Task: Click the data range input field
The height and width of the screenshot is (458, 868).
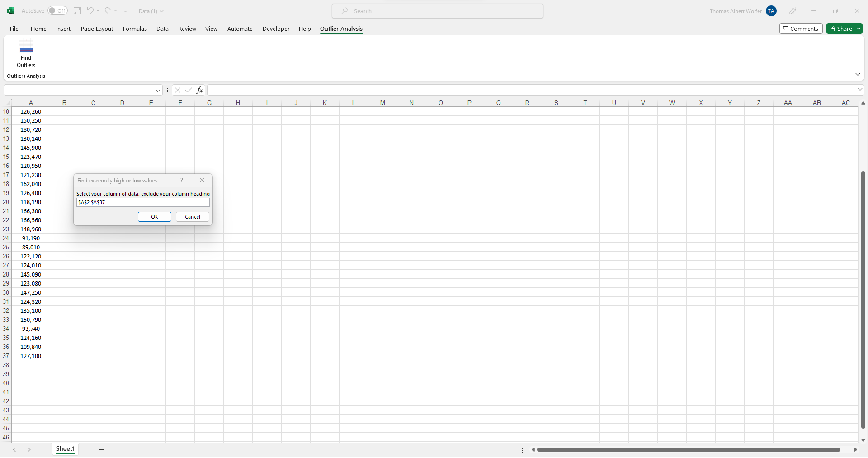Action: click(143, 202)
